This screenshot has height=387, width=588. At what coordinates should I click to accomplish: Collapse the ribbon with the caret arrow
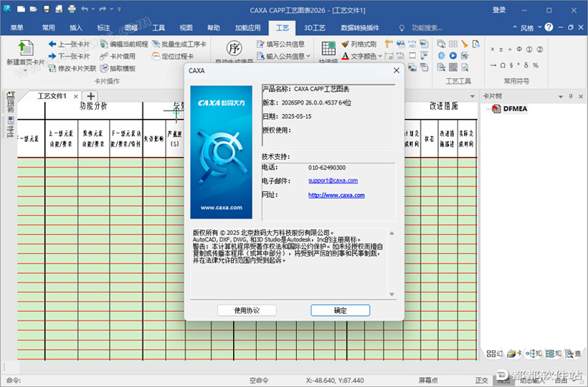[x=515, y=28]
